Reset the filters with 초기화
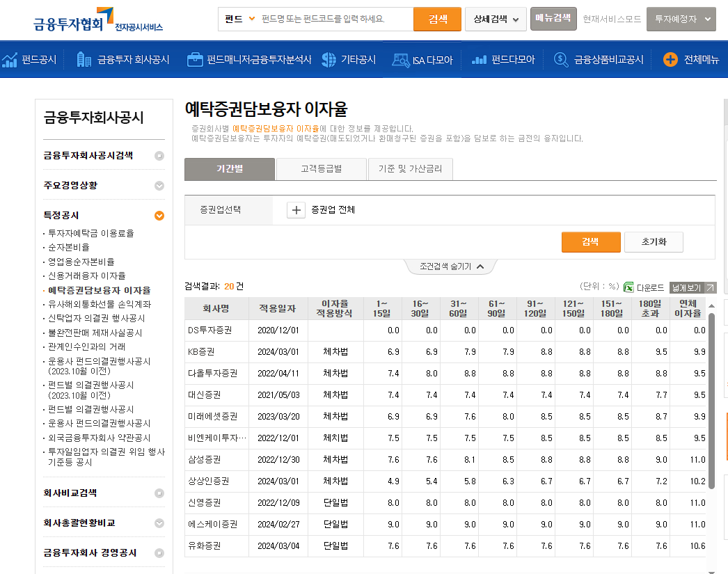The image size is (728, 574). (x=655, y=242)
